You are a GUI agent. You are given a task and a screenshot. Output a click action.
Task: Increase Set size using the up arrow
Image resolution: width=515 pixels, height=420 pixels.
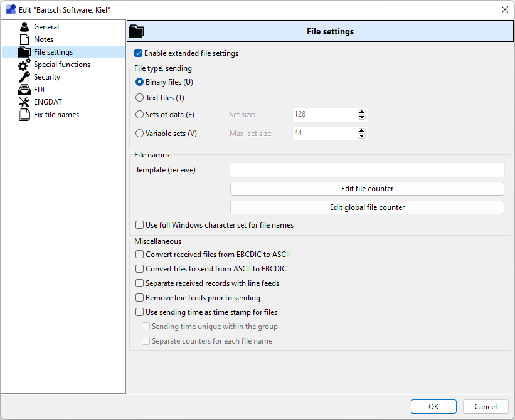[x=361, y=112]
